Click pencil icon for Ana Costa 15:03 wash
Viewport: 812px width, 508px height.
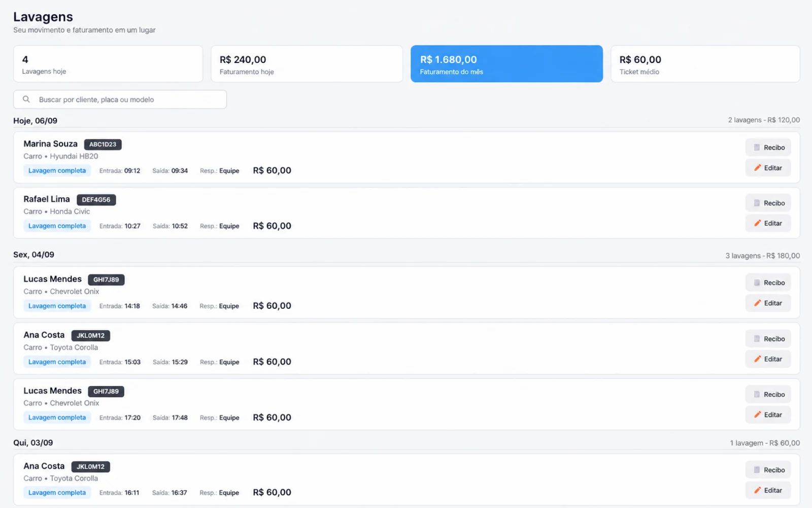757,359
